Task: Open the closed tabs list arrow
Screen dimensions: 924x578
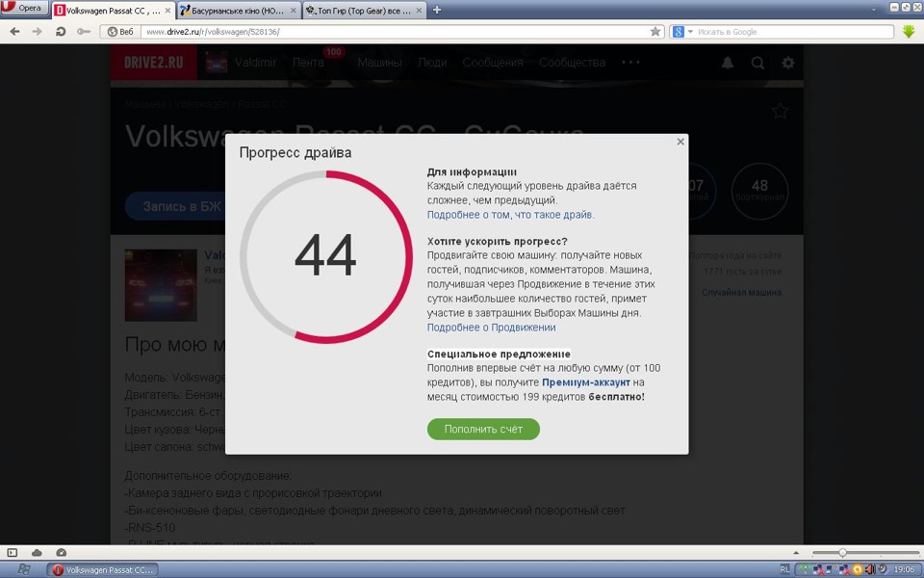Action: click(873, 10)
